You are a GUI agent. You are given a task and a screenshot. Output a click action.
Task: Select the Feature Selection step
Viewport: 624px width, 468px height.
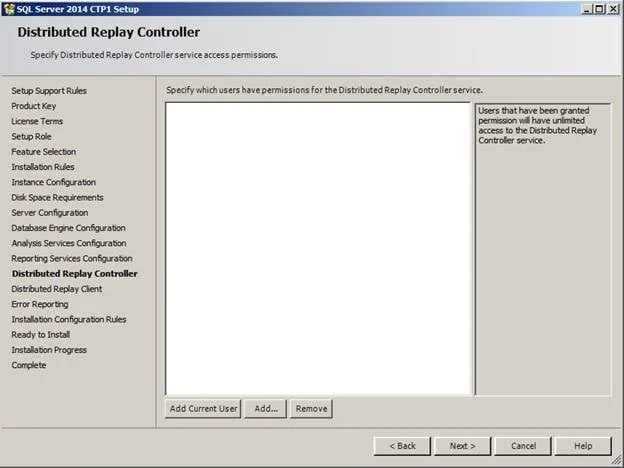coord(43,152)
